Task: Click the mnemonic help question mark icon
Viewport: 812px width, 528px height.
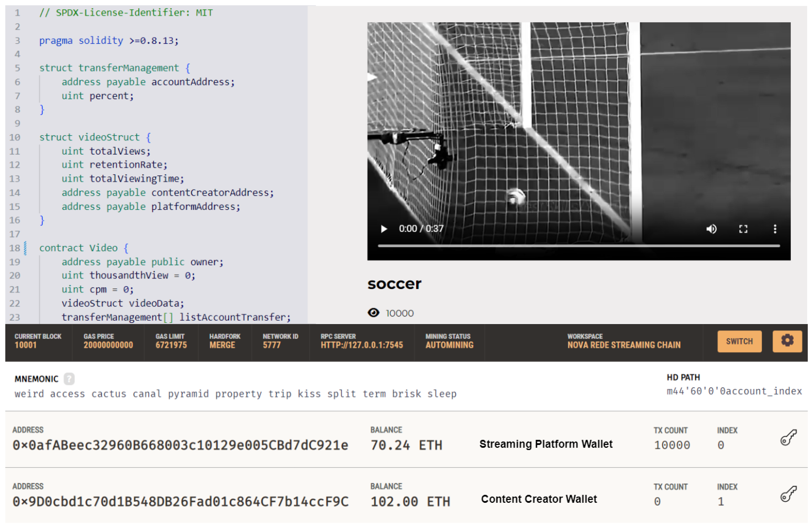Action: point(69,378)
